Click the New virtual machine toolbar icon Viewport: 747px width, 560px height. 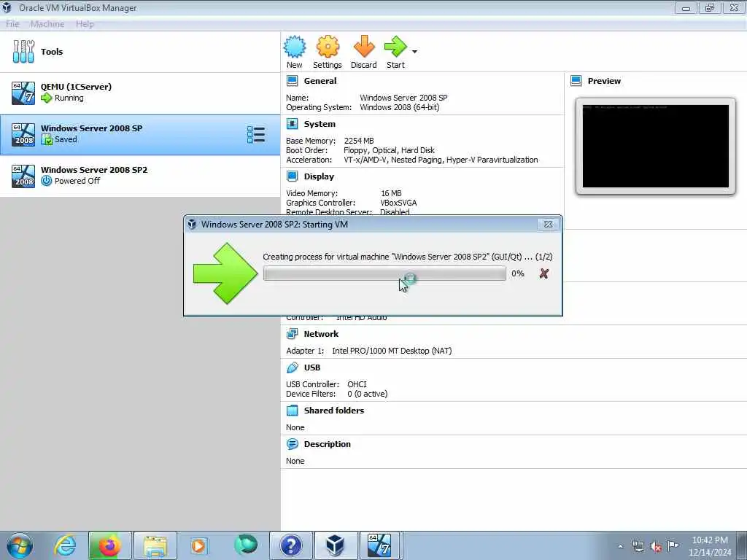(x=295, y=52)
